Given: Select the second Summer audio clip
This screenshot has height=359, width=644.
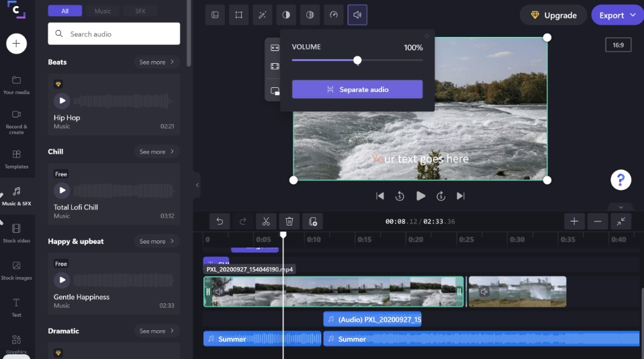Looking at the screenshot, I should [481, 339].
